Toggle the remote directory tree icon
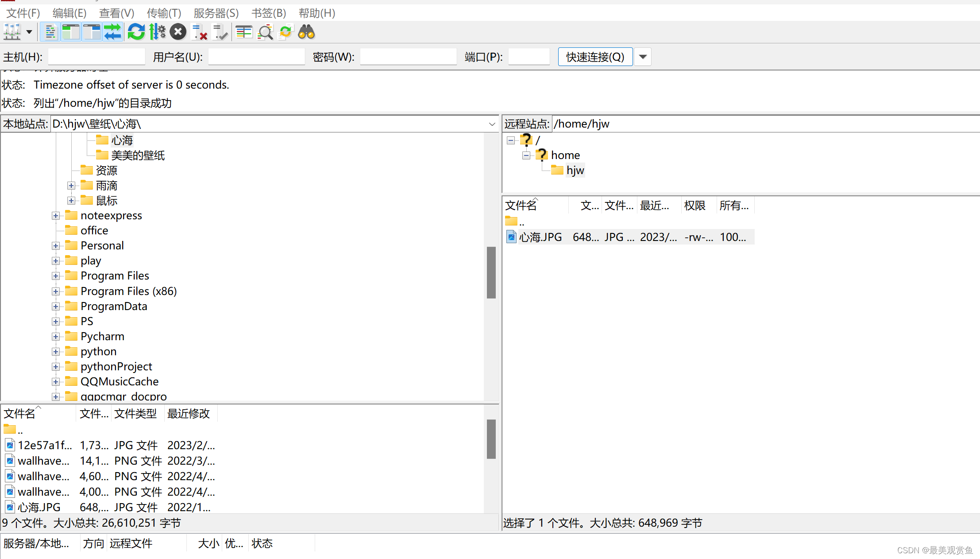Image resolution: width=980 pixels, height=559 pixels. (x=92, y=32)
